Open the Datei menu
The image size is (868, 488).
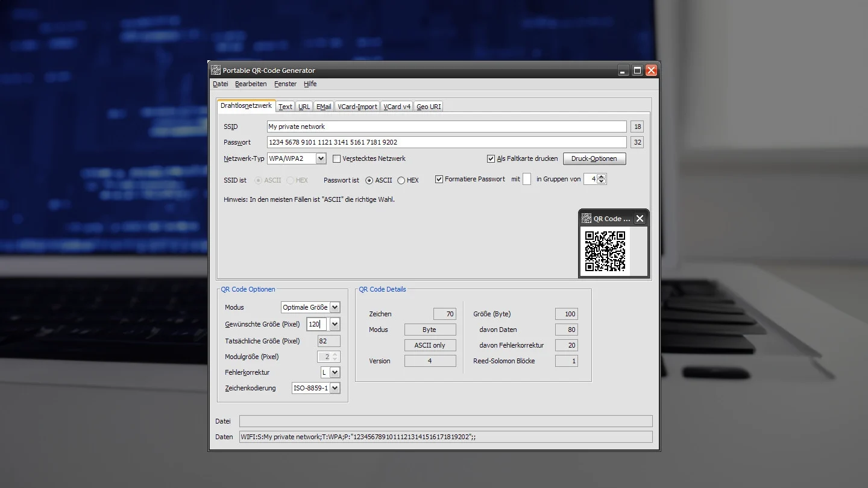(221, 84)
